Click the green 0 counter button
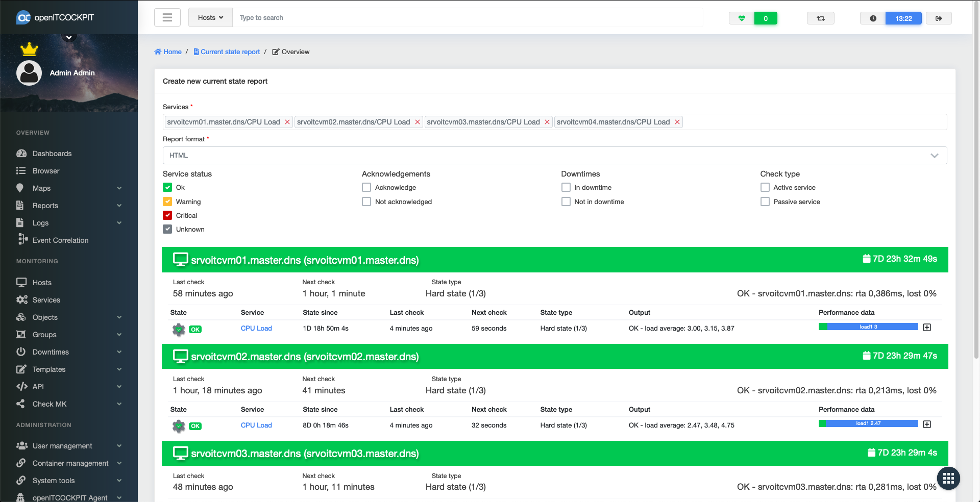Image resolution: width=980 pixels, height=502 pixels. coord(766,18)
